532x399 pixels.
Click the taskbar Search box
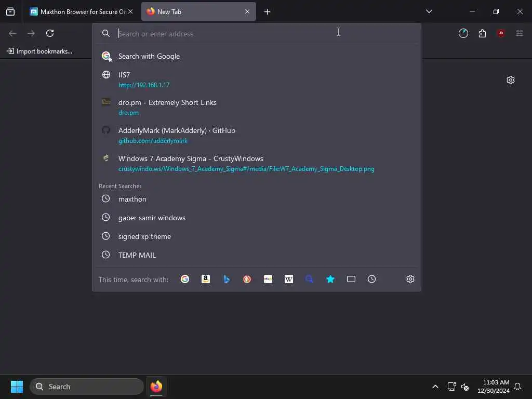coord(87,387)
